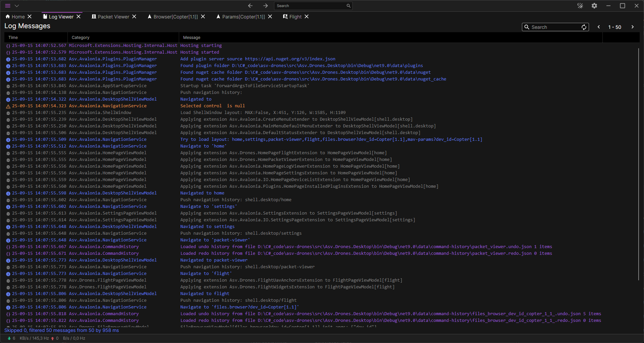The image size is (644, 343).
Task: Close the Home tab
Action: (x=30, y=17)
